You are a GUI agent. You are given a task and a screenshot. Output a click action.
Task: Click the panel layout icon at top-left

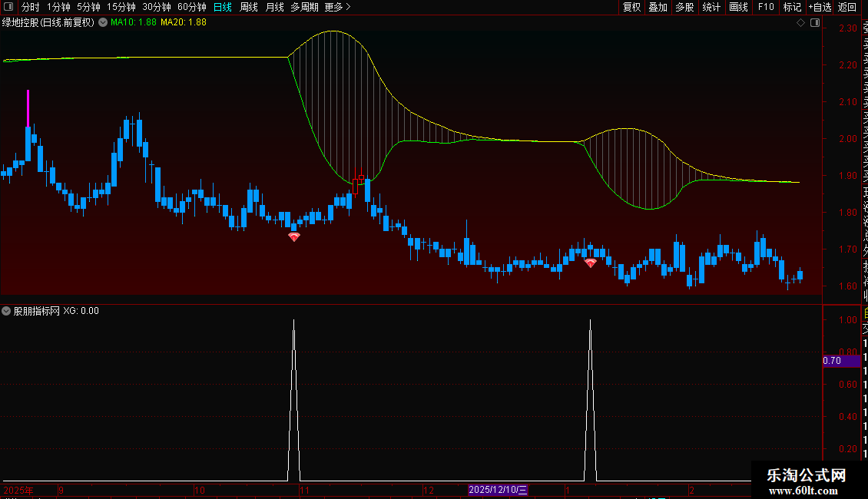[8, 7]
